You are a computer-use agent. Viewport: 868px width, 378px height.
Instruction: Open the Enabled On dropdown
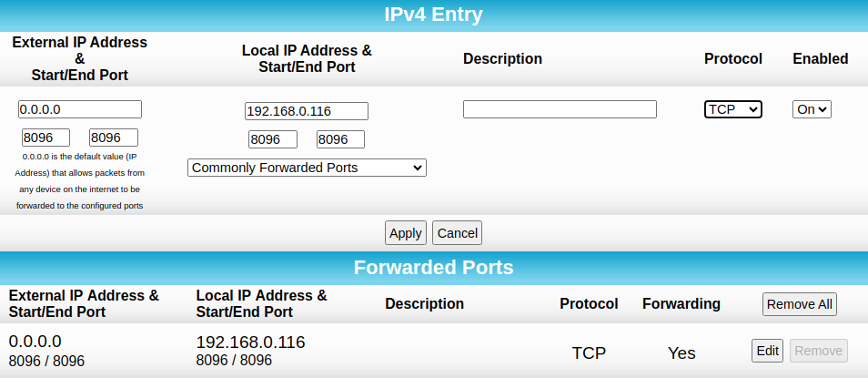812,109
